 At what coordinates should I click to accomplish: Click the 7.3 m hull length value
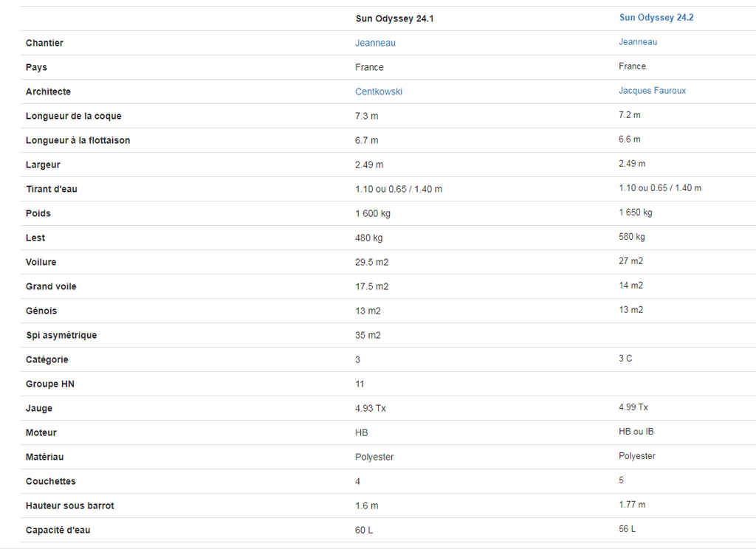coord(367,116)
